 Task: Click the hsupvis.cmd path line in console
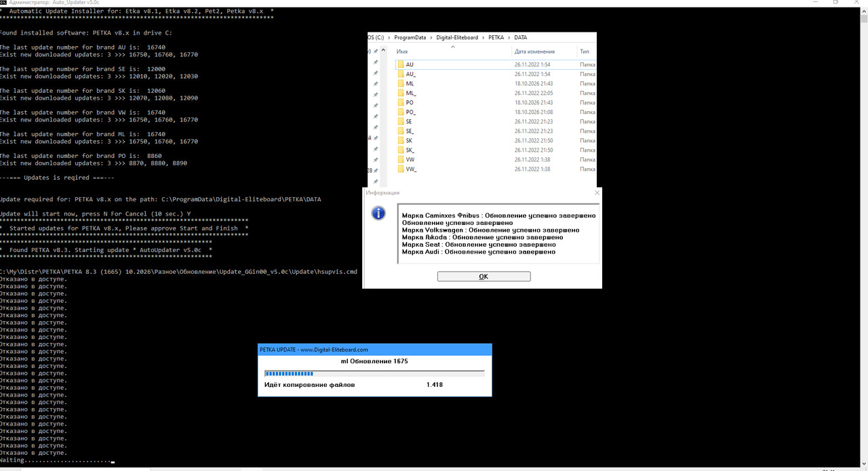coord(178,272)
